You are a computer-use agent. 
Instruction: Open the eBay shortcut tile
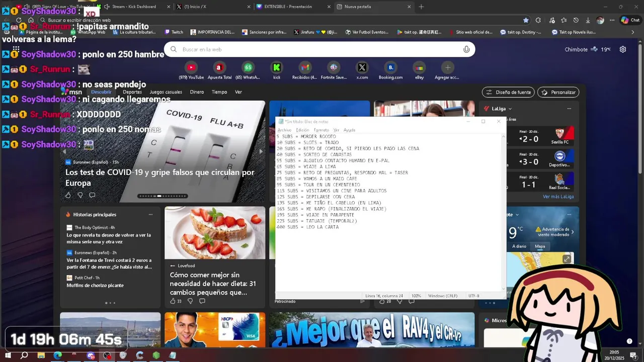click(419, 71)
